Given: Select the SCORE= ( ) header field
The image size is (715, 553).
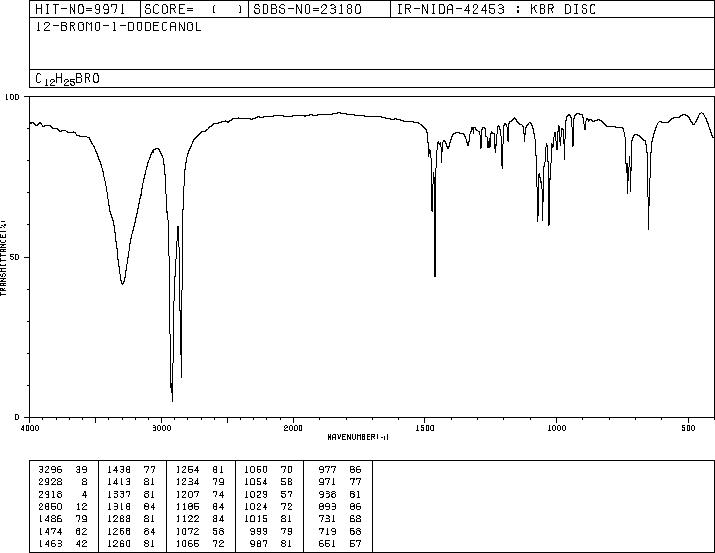Looking at the screenshot, I should (x=193, y=10).
